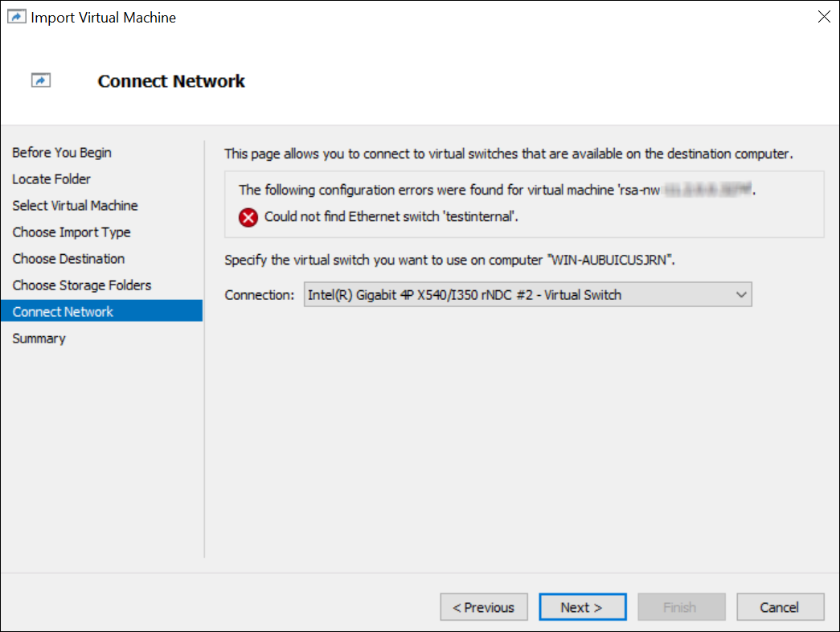Click the red error icon
840x632 pixels.
coord(248,217)
